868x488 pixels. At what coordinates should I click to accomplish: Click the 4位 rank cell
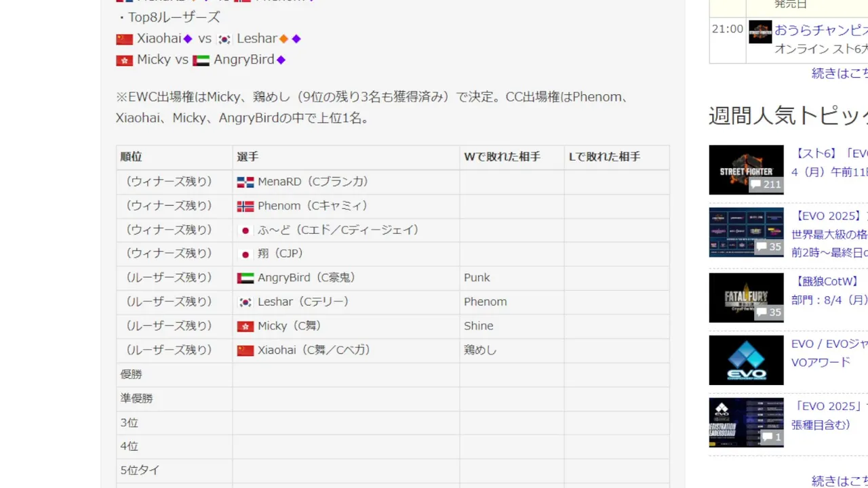tap(174, 447)
